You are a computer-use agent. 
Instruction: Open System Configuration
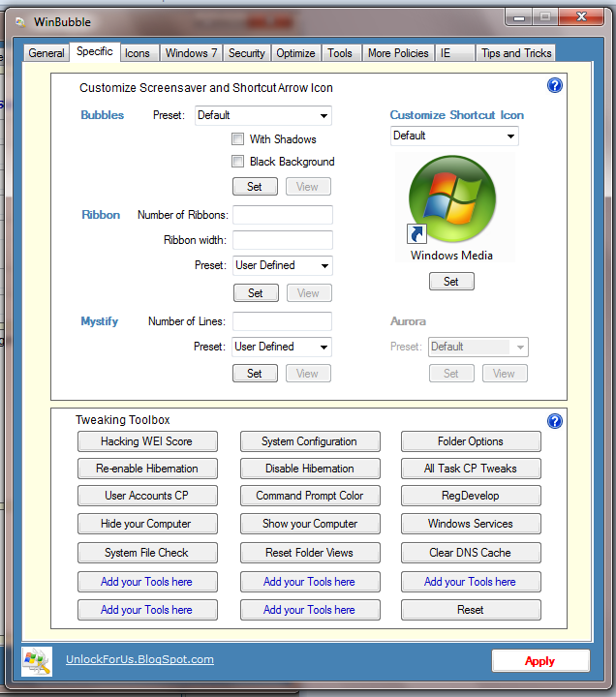pos(310,441)
